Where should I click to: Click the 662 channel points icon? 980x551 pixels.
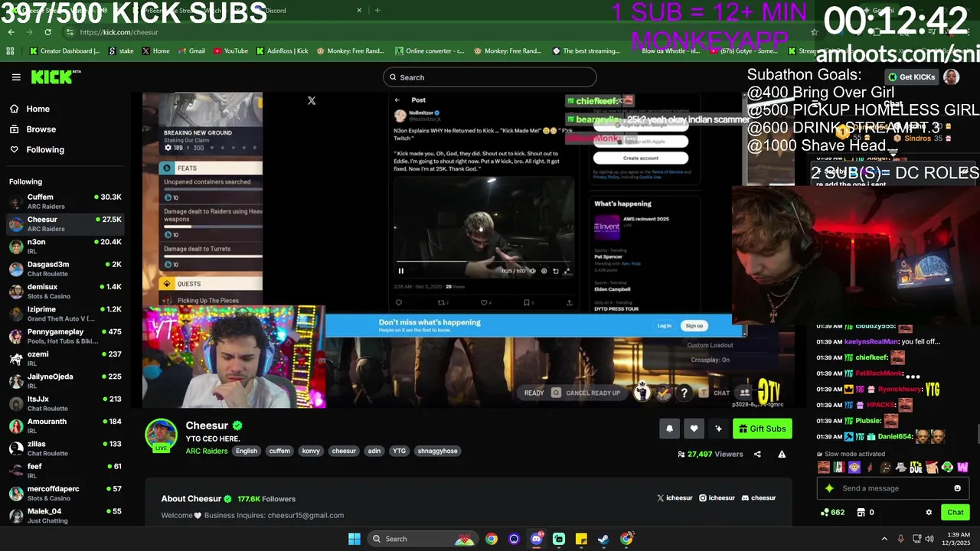click(x=833, y=512)
